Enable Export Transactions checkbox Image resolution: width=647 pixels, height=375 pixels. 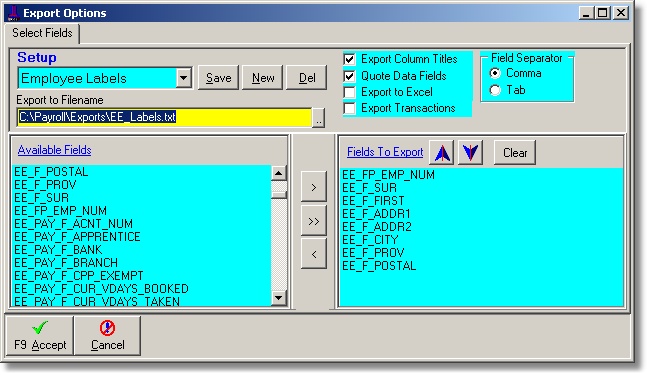[349, 108]
